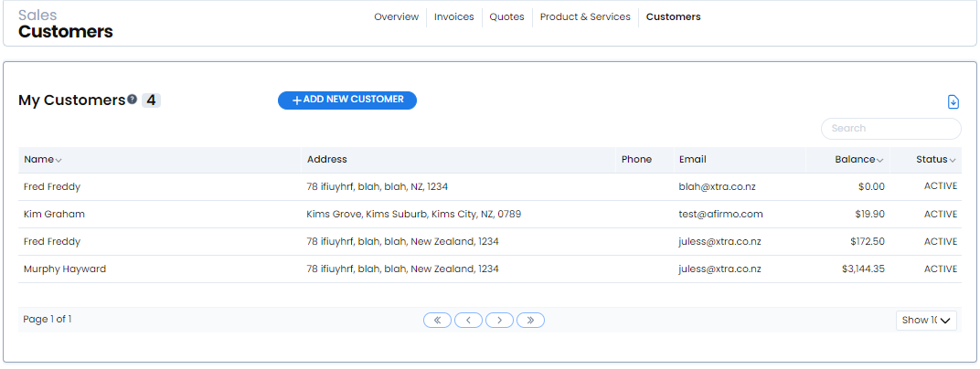Go to the previous page of results
Viewport: 980px width, 369px height.
(469, 321)
